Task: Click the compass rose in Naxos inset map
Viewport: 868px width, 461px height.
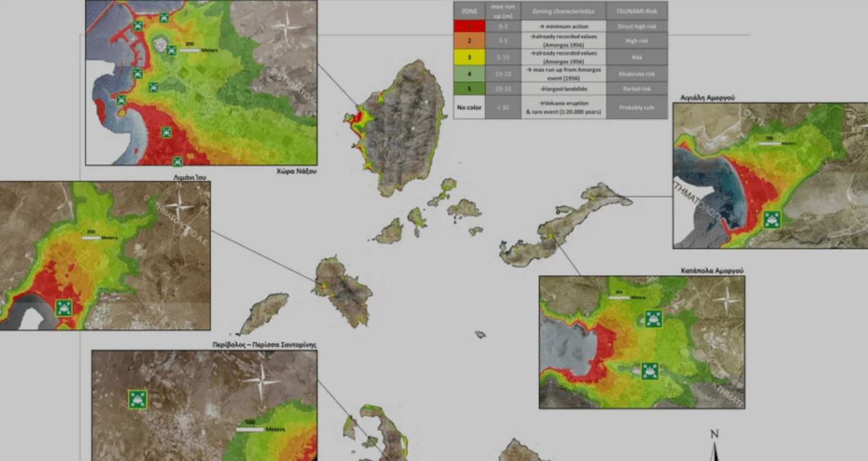Action: [283, 31]
